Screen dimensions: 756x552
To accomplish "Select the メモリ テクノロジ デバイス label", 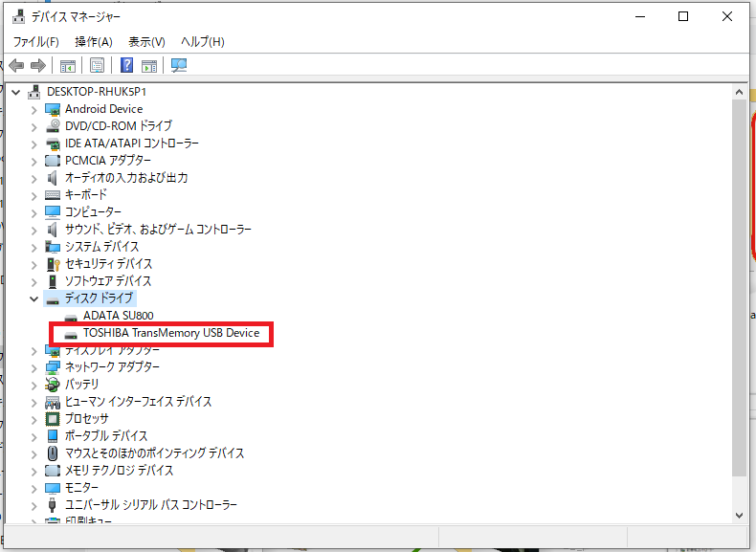I will click(119, 471).
